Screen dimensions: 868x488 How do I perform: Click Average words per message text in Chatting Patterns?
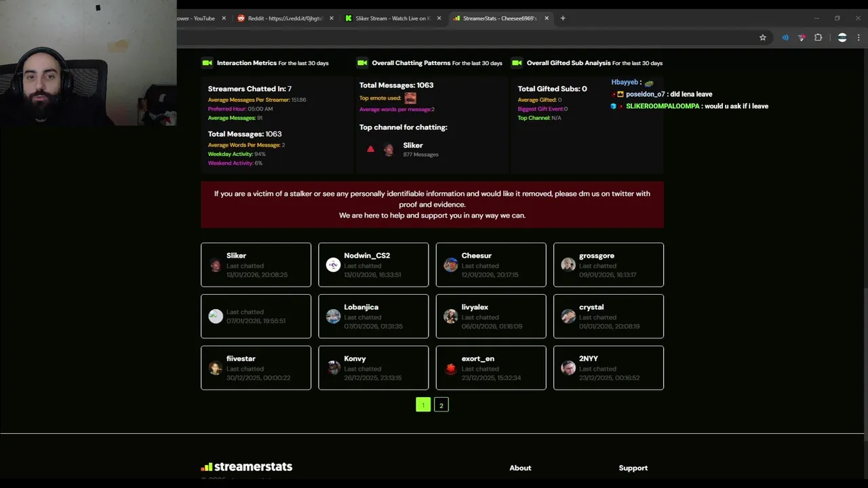(397, 109)
